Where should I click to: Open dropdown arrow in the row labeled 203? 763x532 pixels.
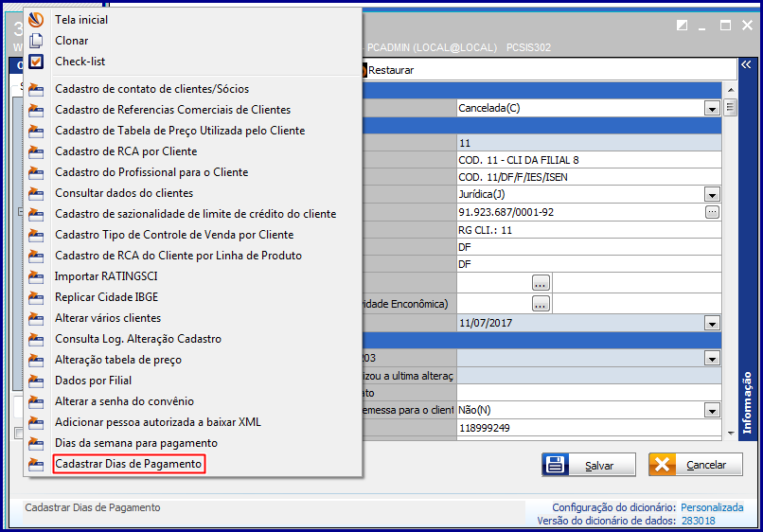[x=712, y=359]
